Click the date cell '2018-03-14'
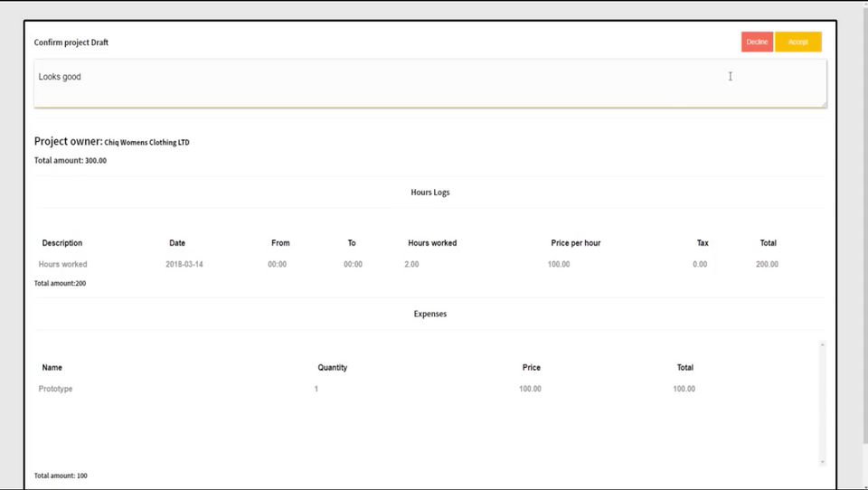Image resolution: width=868 pixels, height=490 pixels. click(x=184, y=264)
